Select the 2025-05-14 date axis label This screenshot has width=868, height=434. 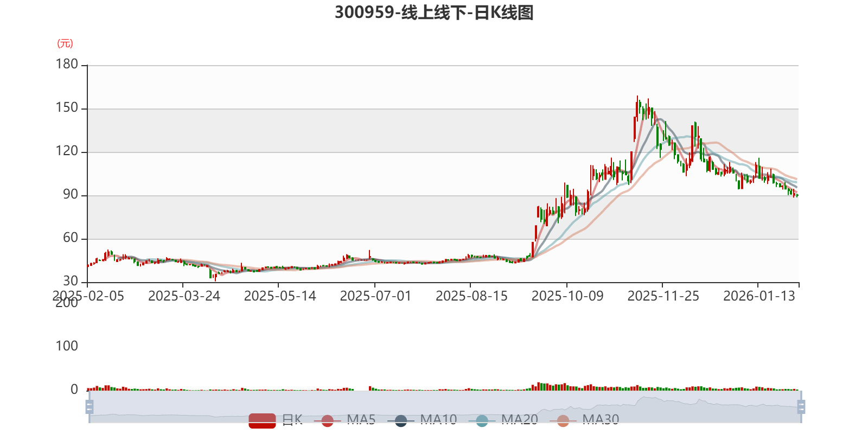(280, 296)
